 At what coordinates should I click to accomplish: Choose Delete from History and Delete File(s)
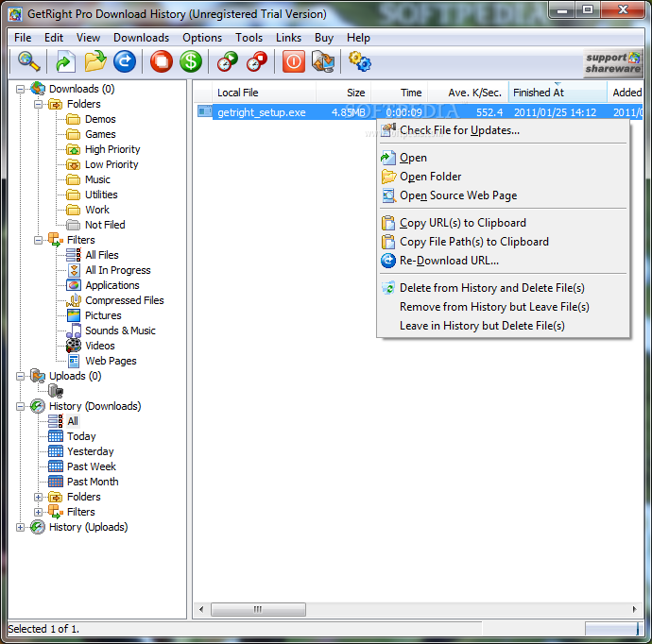coord(503,288)
